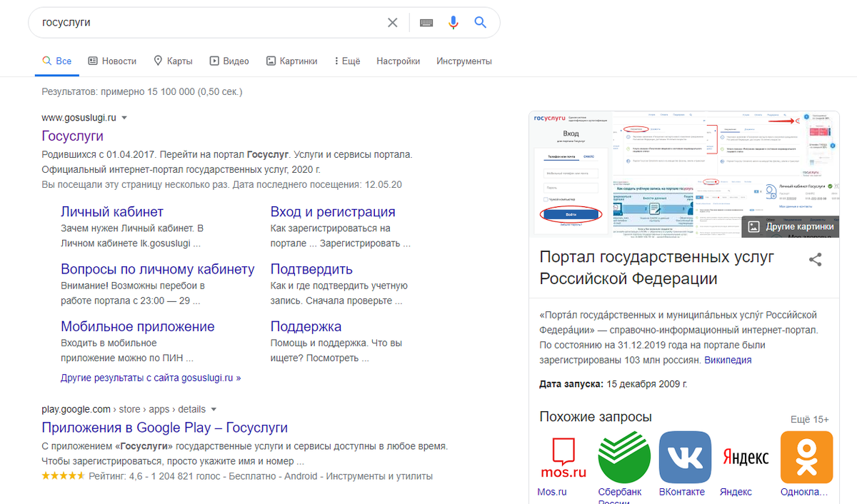Image resolution: width=857 pixels, height=504 pixels.
Task: Click the blue magnifier search button
Action: pyautogui.click(x=481, y=23)
